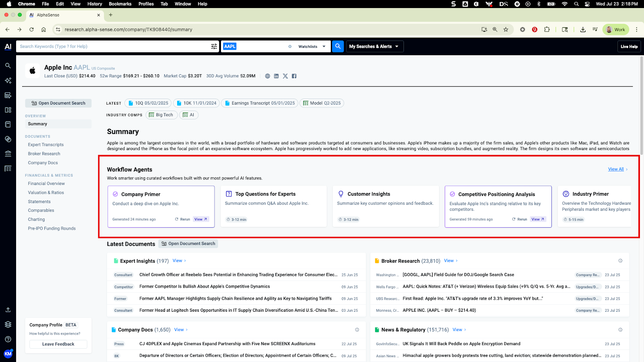View all News & Regulatory items
Screen dimensions: 644x362
pyautogui.click(x=459, y=330)
